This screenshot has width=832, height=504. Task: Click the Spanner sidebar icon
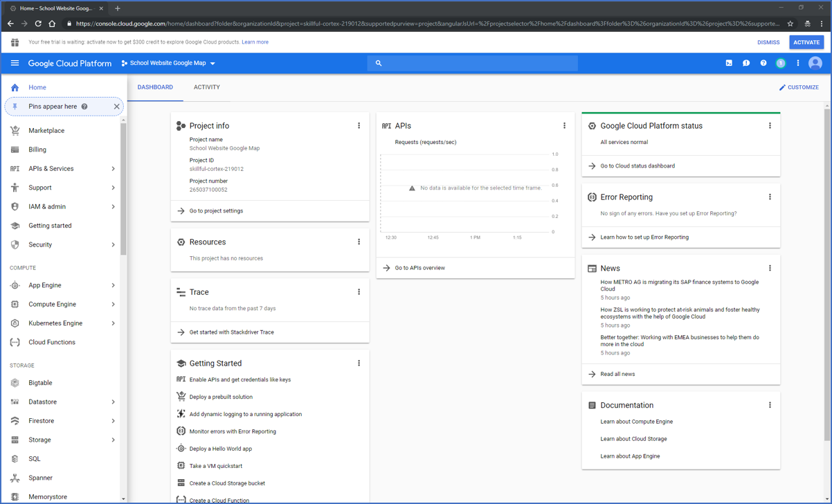[15, 478]
